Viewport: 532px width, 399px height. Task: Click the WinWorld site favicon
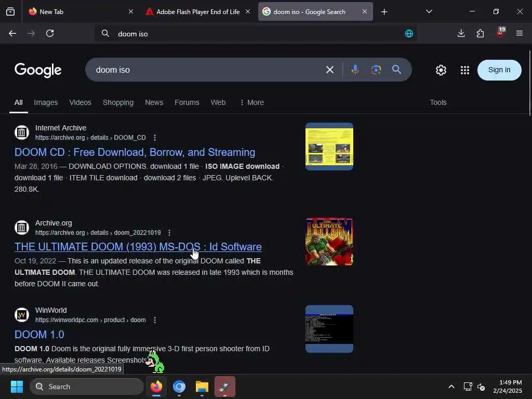[x=22, y=315]
